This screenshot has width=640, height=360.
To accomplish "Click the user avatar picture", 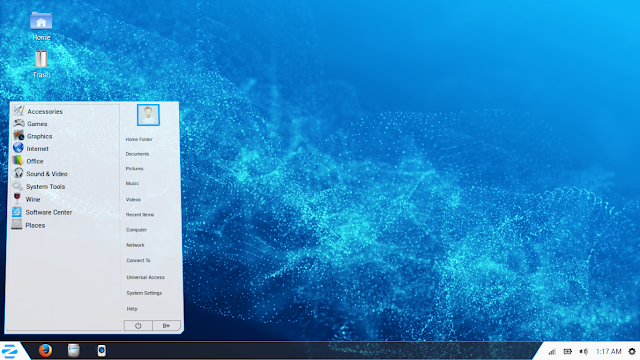I will 148,115.
